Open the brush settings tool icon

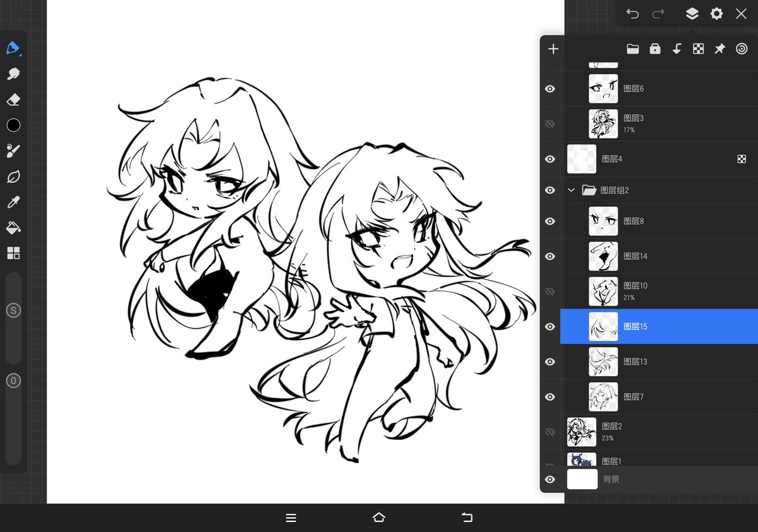(13, 151)
